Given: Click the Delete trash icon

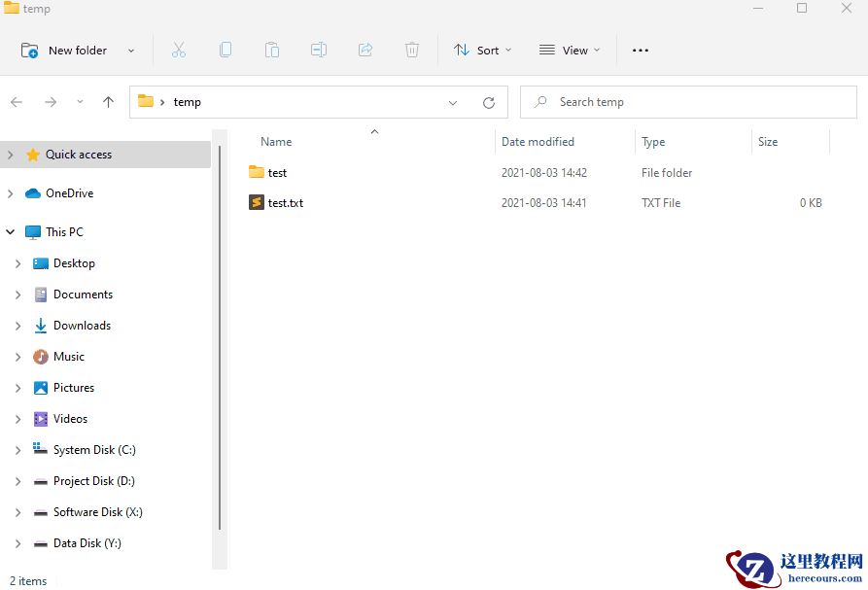Looking at the screenshot, I should click(412, 51).
